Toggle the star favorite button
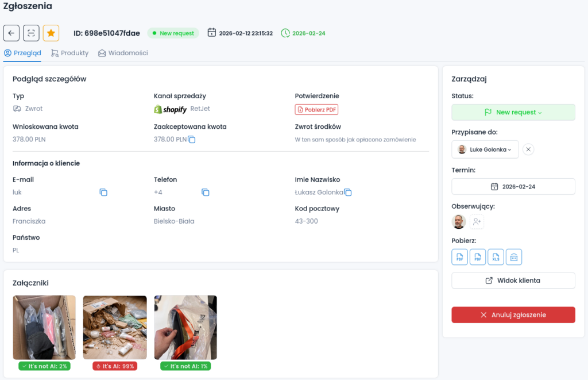 click(x=51, y=33)
